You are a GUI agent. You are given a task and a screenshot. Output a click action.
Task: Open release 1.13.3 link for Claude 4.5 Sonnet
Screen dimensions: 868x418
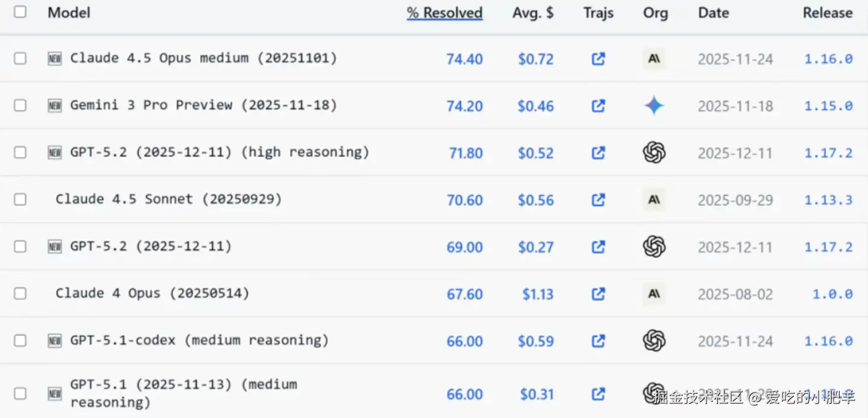tap(828, 200)
